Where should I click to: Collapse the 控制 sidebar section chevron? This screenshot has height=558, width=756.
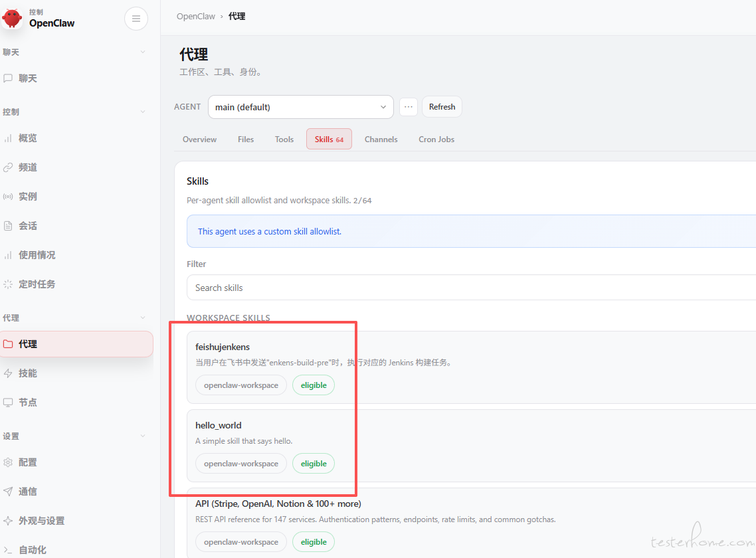[x=143, y=112]
